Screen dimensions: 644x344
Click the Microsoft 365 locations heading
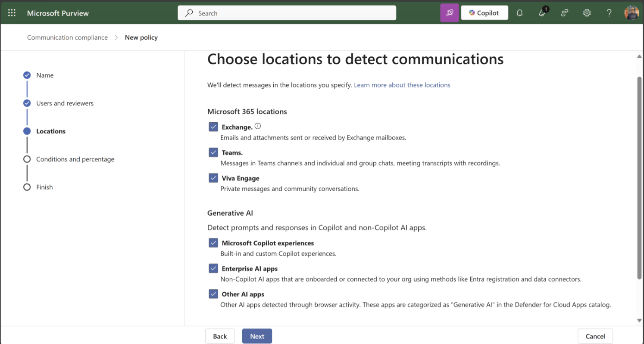[247, 112]
